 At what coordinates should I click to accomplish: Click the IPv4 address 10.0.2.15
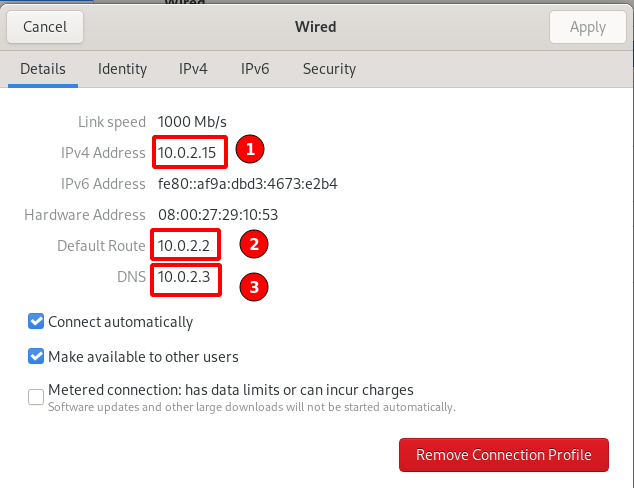click(x=185, y=153)
